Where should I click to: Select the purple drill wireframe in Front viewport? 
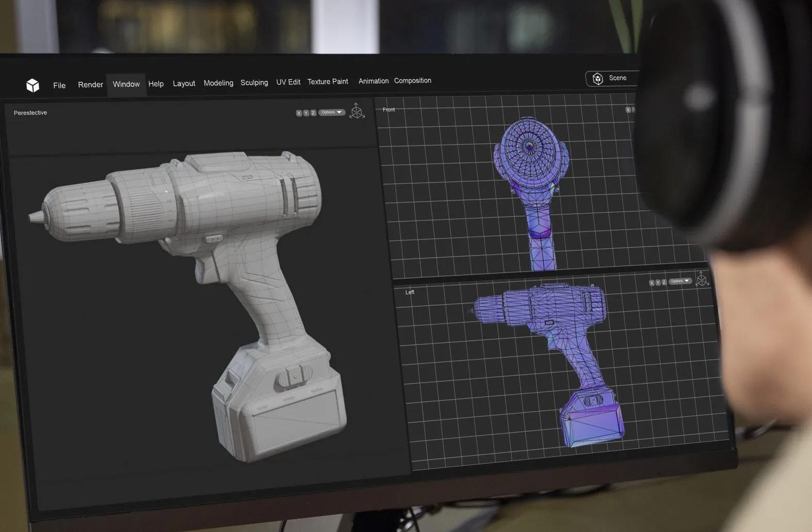pos(532,193)
